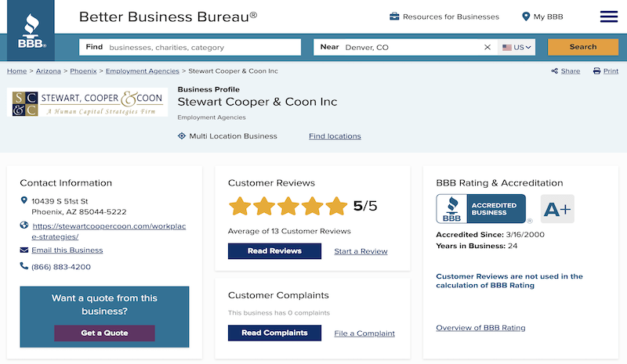The image size is (627, 364).
Task: Visit the stewartcoopercoon.com website link
Action: (x=109, y=232)
